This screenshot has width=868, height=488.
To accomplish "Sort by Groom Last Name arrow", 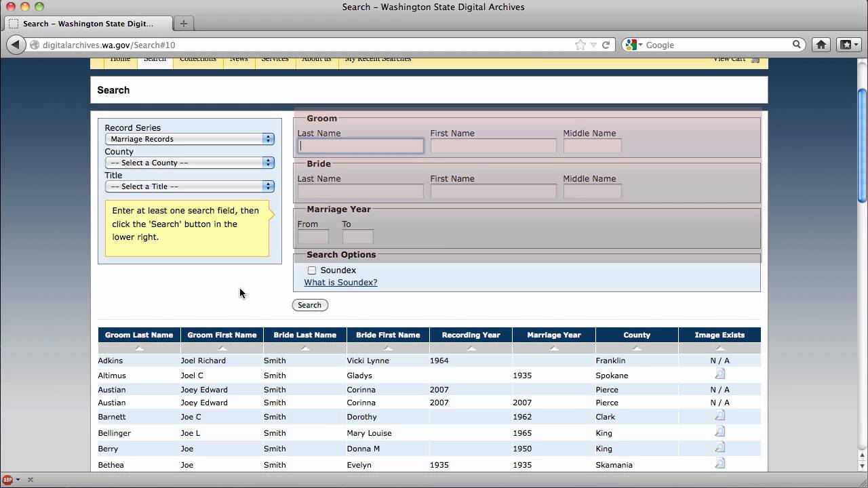I will pos(139,348).
